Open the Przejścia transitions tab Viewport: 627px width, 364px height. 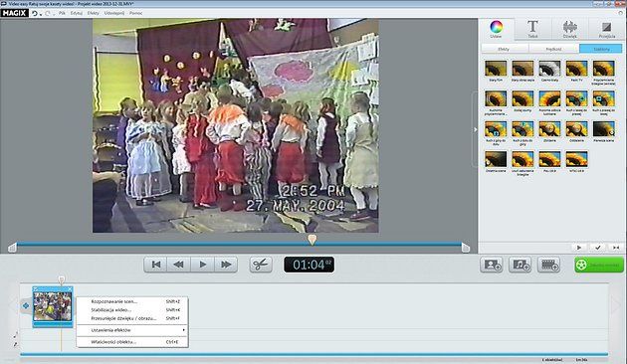[607, 29]
